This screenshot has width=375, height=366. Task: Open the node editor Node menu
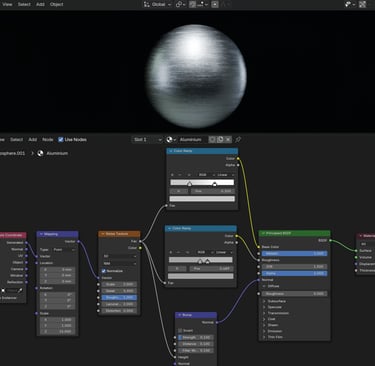coord(48,139)
